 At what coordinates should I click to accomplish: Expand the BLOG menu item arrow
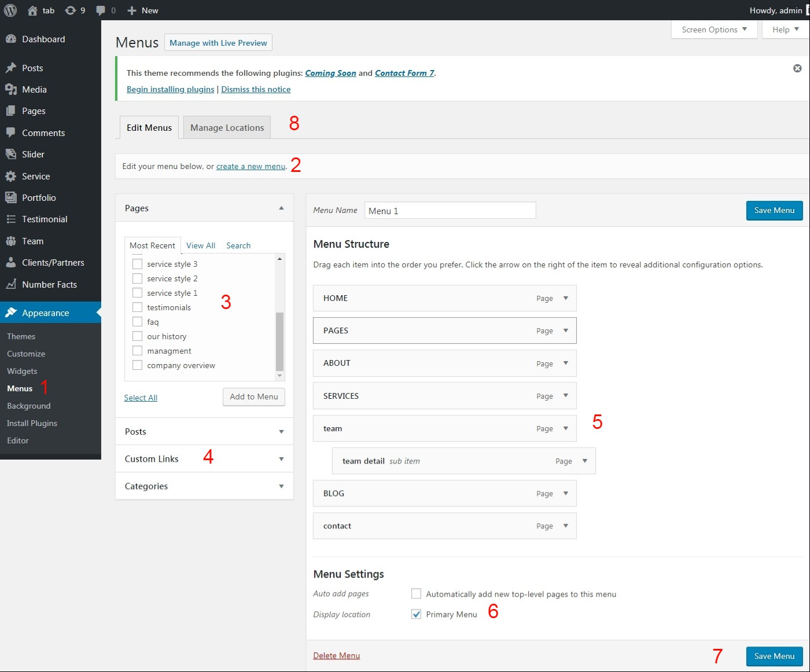point(566,493)
